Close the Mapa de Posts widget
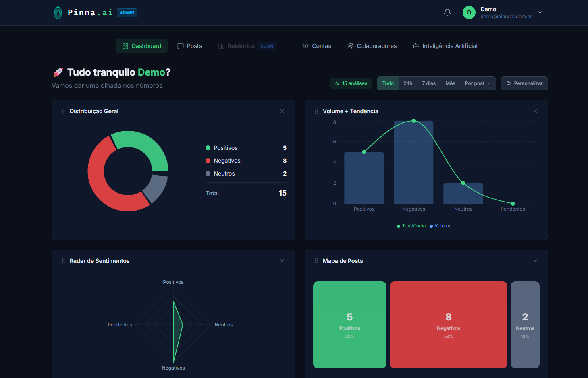Viewport: 588px width, 378px height. 535,261
